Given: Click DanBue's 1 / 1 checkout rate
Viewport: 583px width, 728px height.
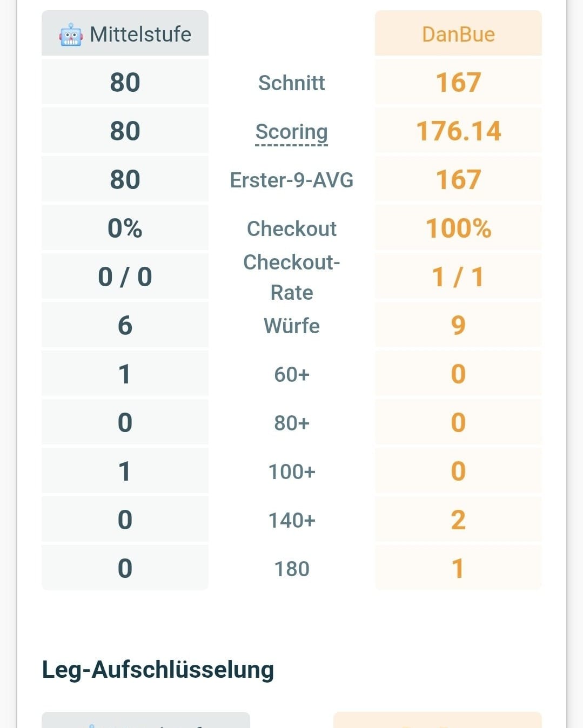Looking at the screenshot, I should pos(458,277).
